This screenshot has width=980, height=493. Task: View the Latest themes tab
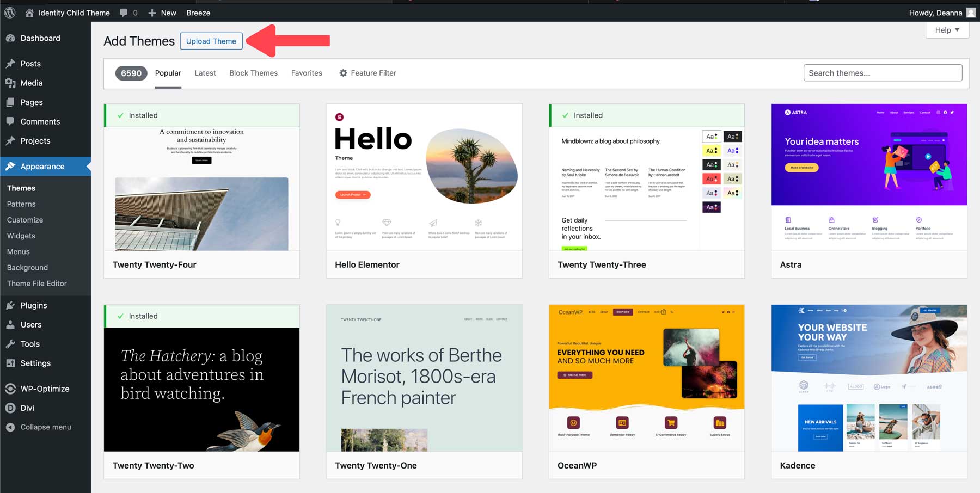205,72
